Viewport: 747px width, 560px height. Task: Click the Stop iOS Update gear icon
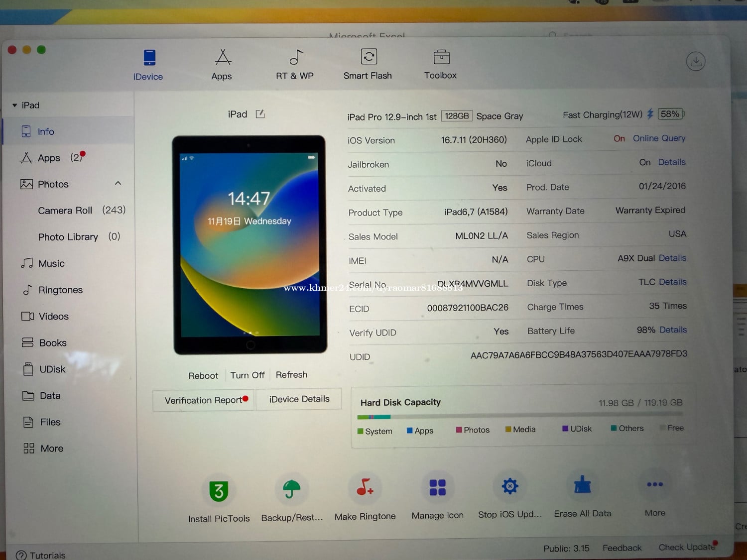coord(509,486)
